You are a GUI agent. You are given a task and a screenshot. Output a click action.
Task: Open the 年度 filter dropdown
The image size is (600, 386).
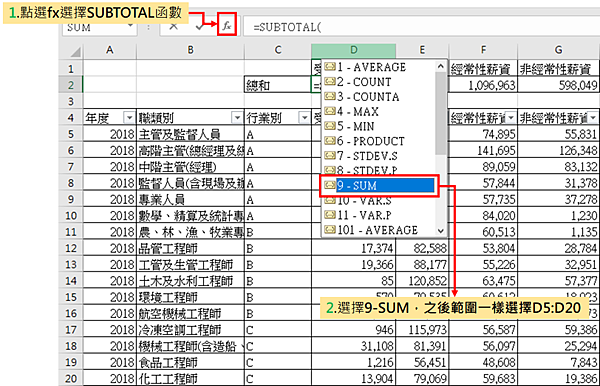tap(129, 117)
